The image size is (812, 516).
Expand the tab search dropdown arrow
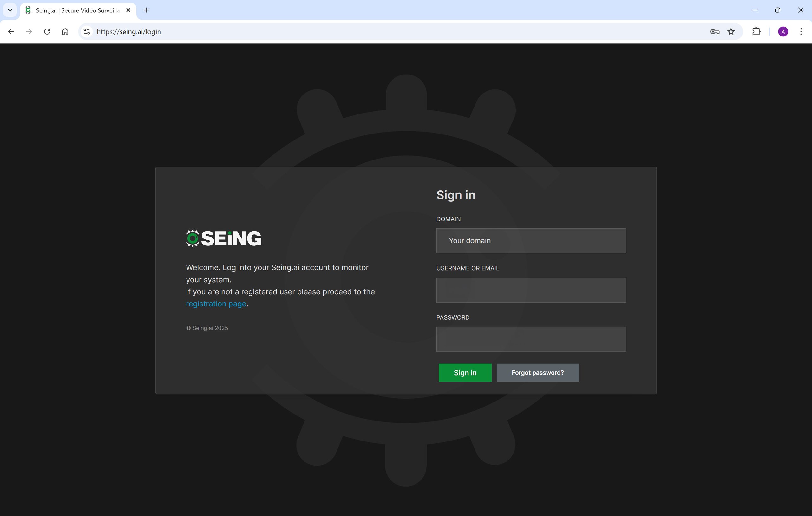coord(10,10)
